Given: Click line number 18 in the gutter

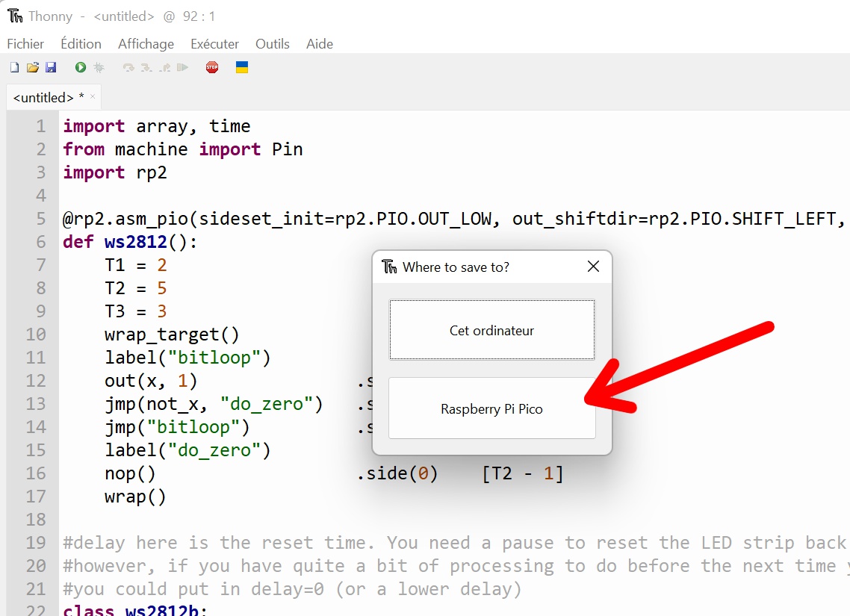Looking at the screenshot, I should coord(36,520).
